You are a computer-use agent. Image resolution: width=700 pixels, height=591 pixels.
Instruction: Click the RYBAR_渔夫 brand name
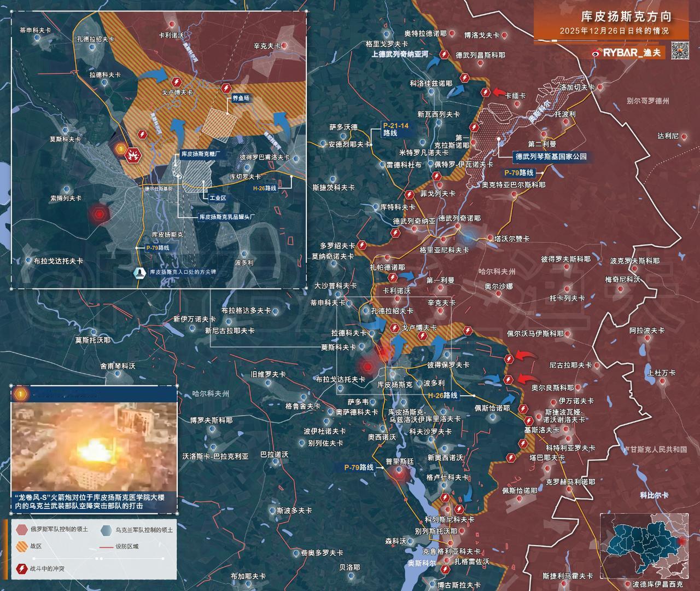(632, 53)
